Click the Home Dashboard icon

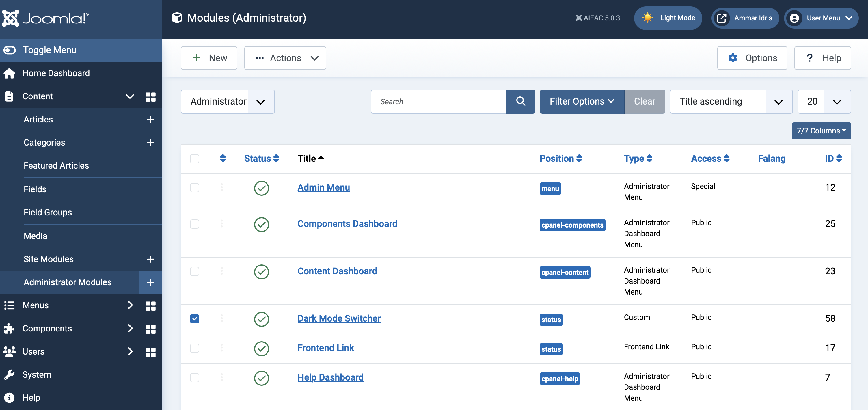(x=10, y=72)
